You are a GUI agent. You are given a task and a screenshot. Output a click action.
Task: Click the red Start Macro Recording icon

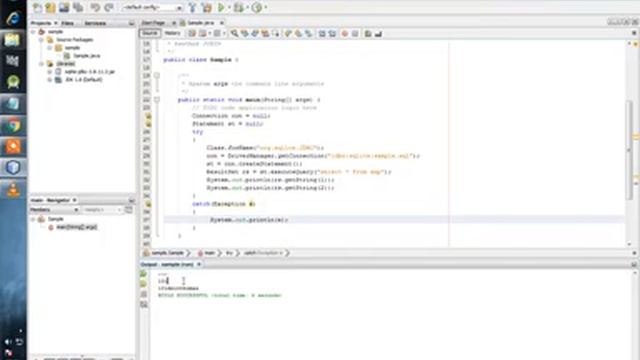[x=345, y=33]
